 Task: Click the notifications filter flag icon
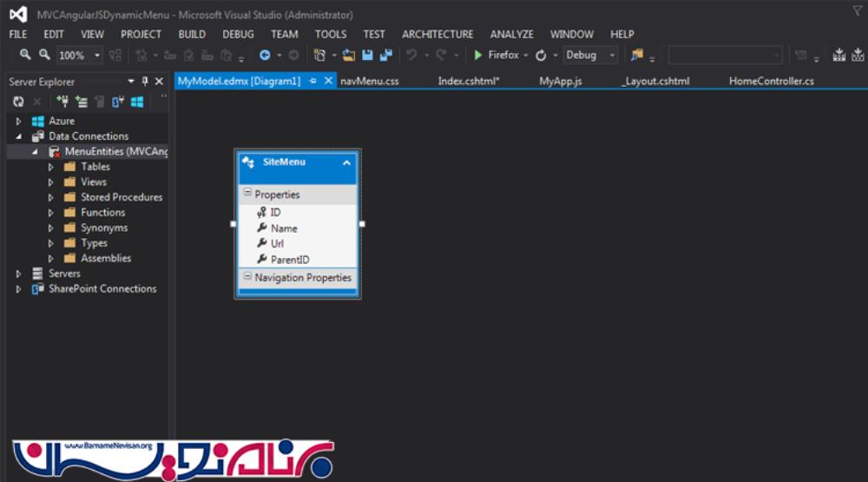(x=857, y=10)
